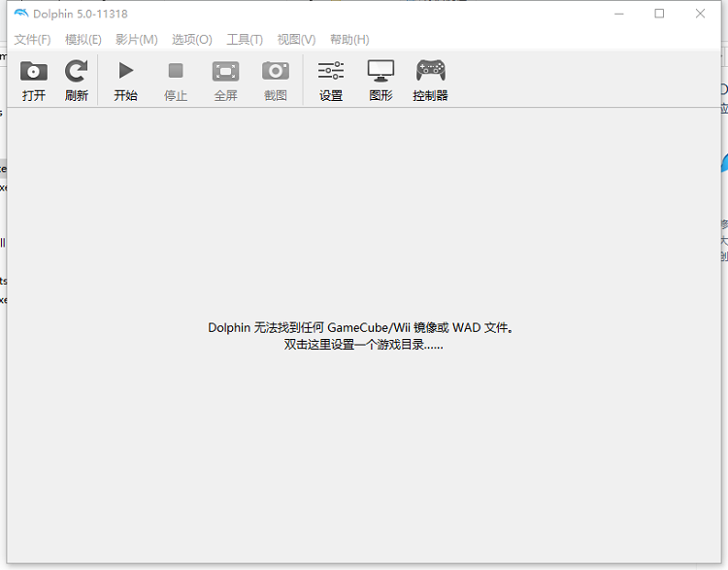
Task: Refresh the game list with 刷新
Action: pos(77,72)
